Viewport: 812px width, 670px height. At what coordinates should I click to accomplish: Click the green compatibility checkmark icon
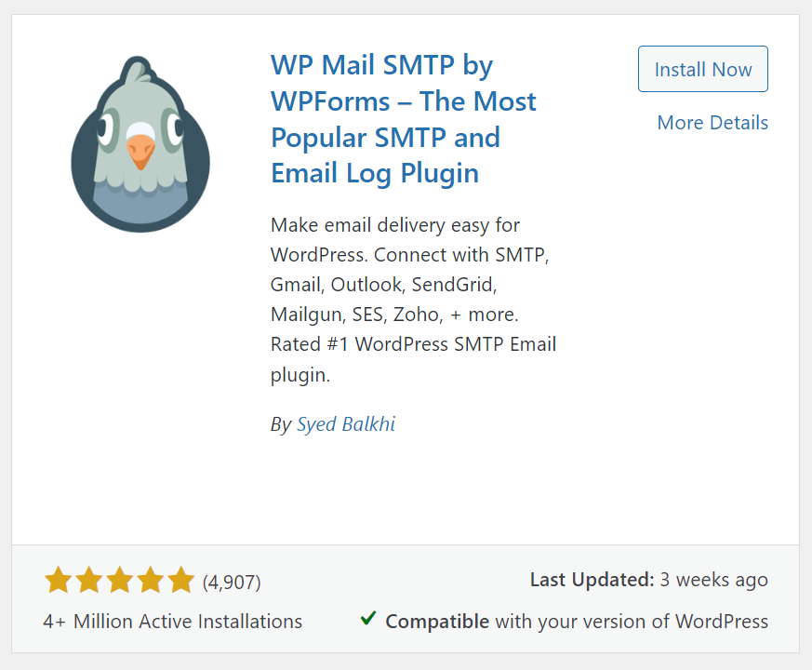click(368, 619)
